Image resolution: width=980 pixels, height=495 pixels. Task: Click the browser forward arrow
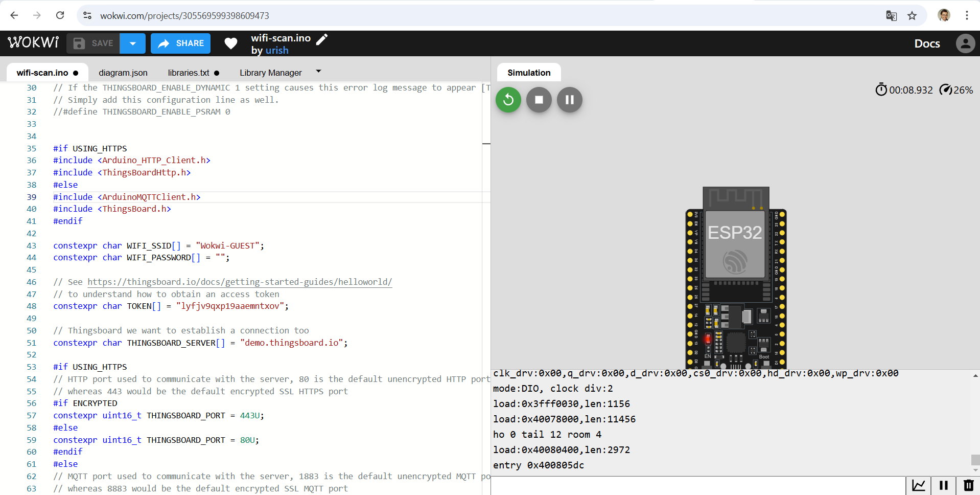point(37,15)
